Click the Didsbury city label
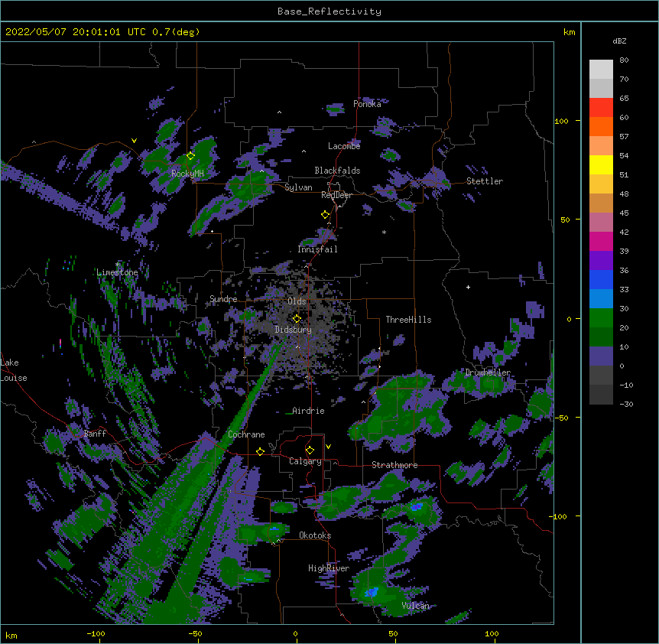This screenshot has height=644, width=659. [x=294, y=330]
